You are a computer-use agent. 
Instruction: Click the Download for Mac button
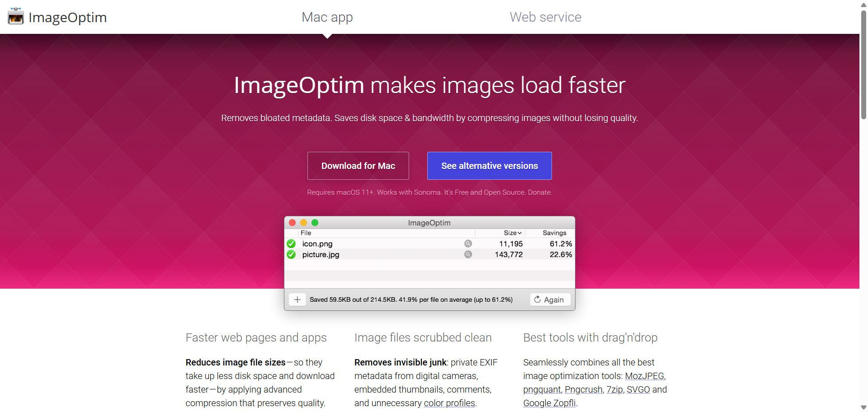click(x=358, y=166)
